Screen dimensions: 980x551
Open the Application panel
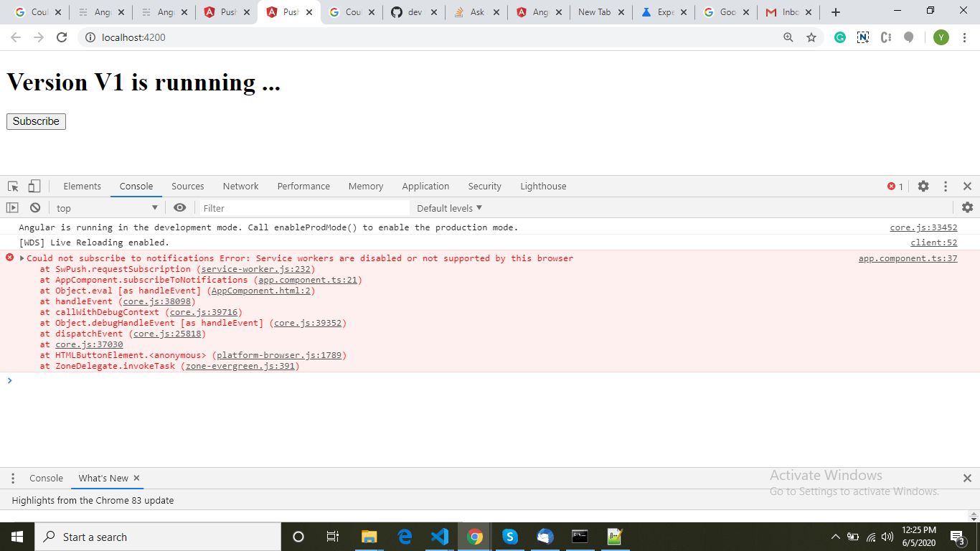tap(425, 186)
